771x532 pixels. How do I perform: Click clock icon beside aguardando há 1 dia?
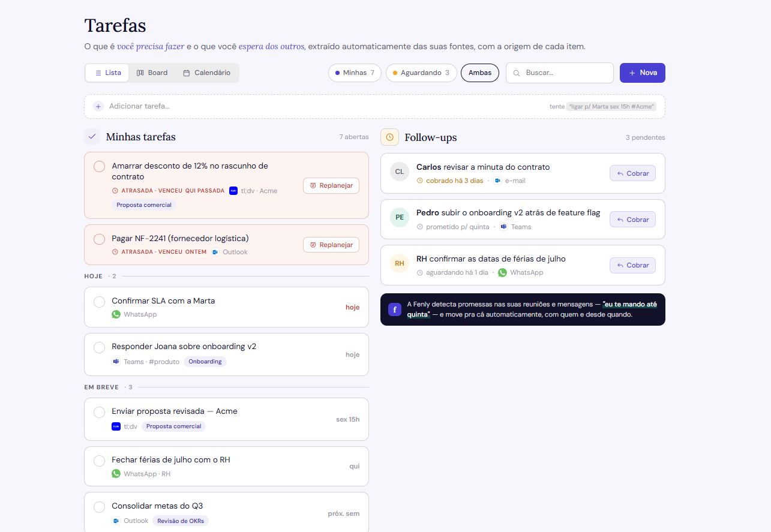(x=420, y=272)
